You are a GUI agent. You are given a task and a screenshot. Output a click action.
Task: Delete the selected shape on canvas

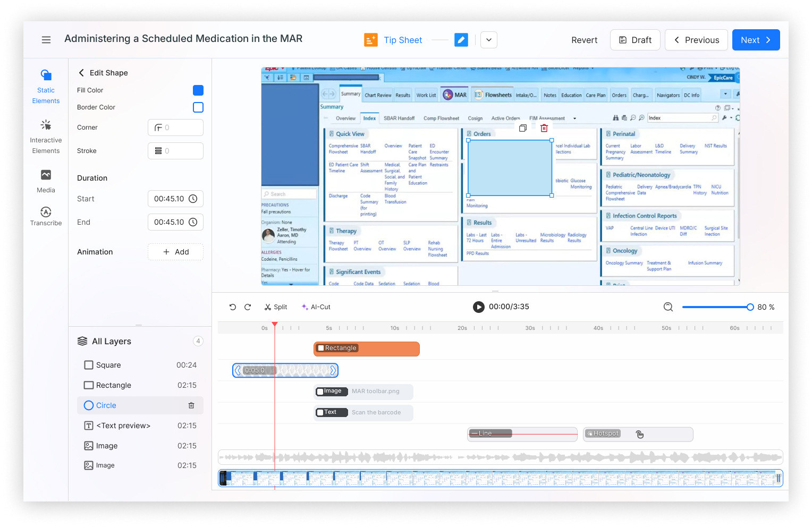pos(544,128)
